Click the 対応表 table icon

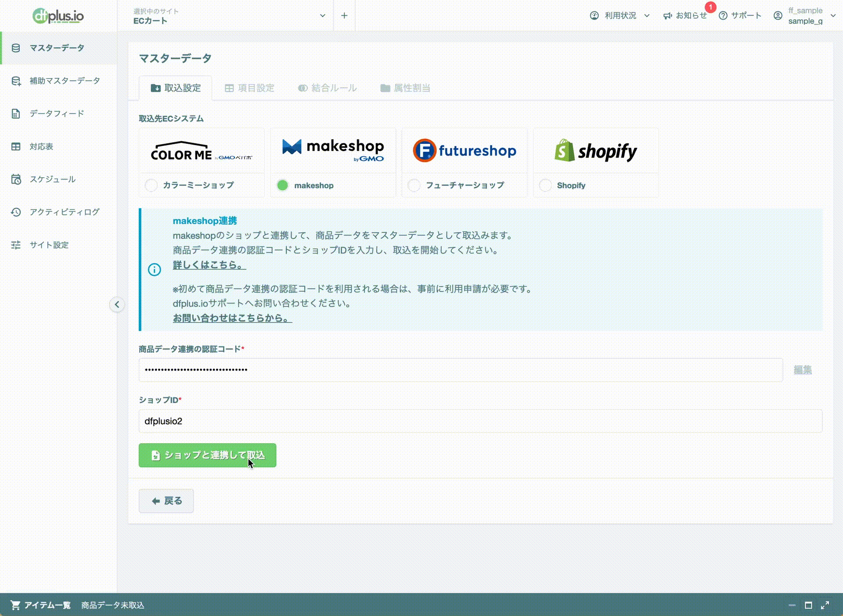pos(16,147)
